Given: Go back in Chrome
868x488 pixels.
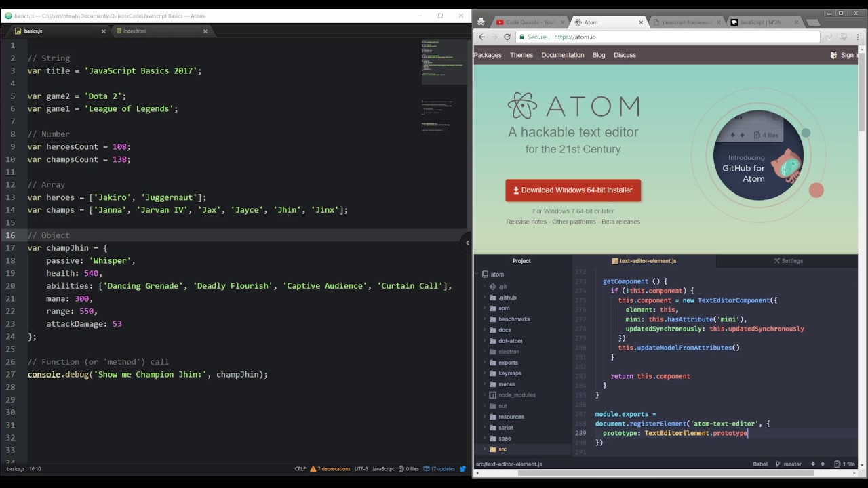Looking at the screenshot, I should click(481, 37).
